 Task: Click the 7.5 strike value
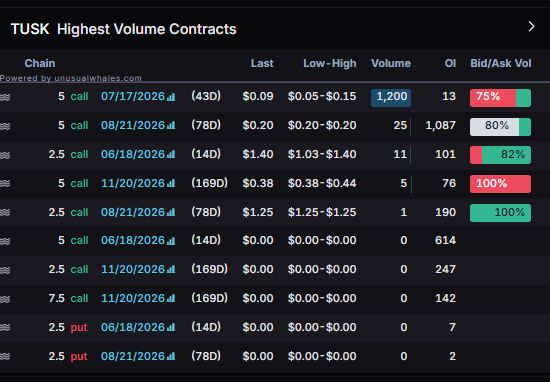tap(56, 298)
